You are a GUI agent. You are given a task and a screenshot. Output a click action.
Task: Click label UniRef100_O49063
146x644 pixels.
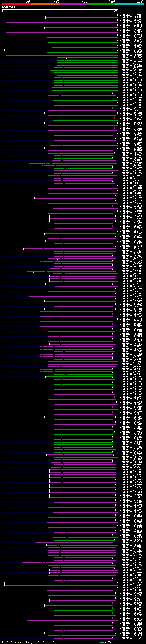pyautogui.click(x=131, y=53)
